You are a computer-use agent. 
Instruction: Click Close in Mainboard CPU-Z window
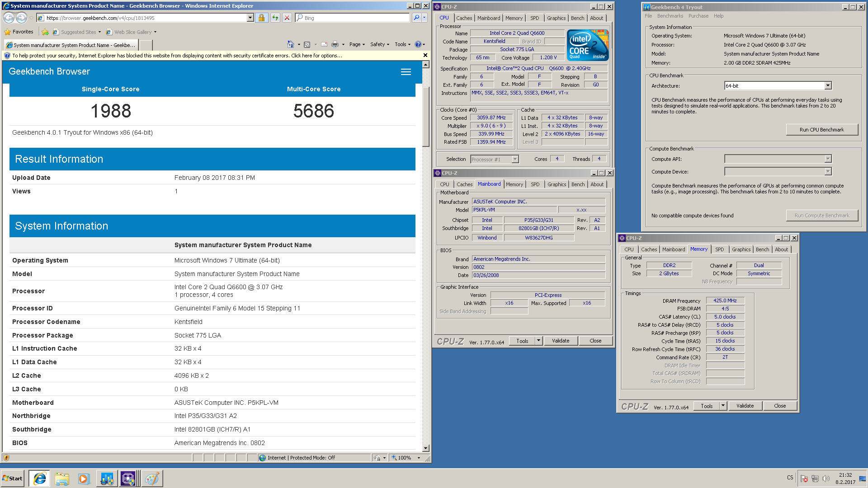point(595,341)
